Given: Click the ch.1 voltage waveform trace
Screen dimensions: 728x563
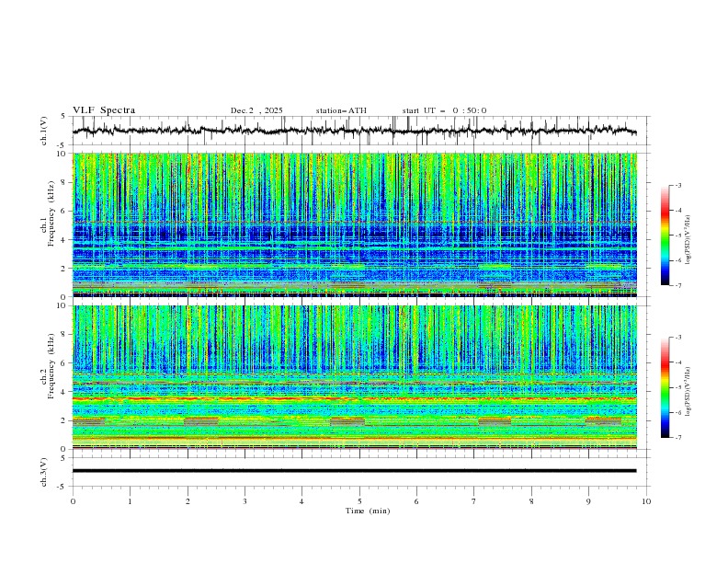Looking at the screenshot, I should point(354,131).
